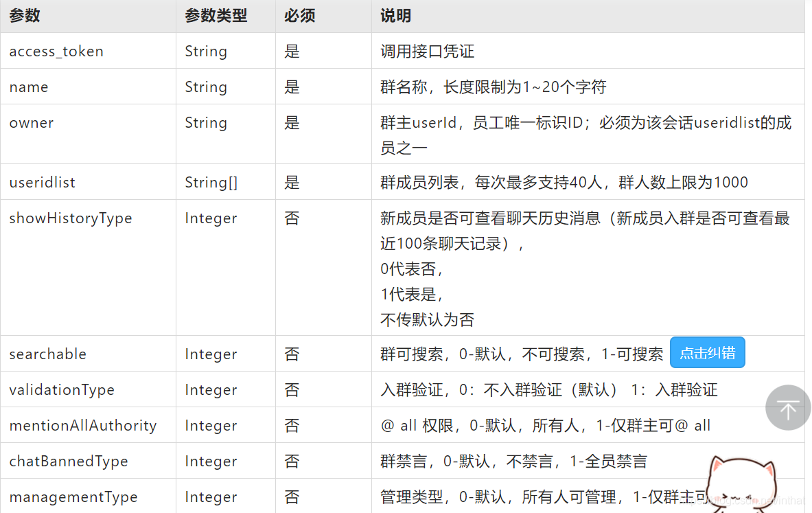Click the owner parameter name

point(32,123)
